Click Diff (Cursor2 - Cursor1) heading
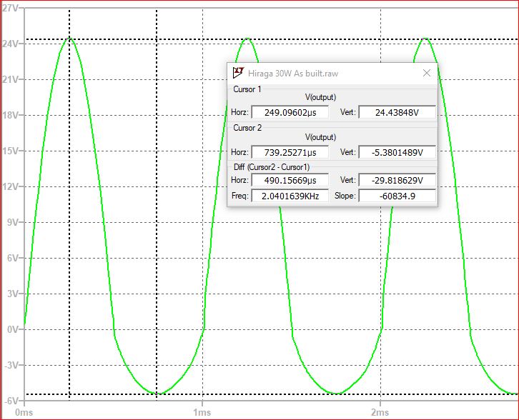This screenshot has height=420, width=519. click(272, 167)
